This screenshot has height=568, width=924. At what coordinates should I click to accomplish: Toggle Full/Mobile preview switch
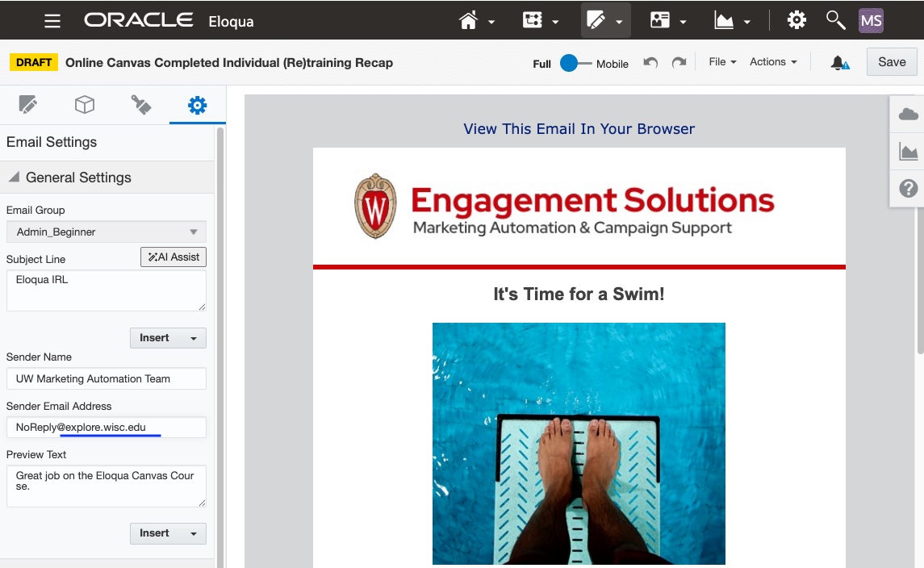pyautogui.click(x=575, y=63)
